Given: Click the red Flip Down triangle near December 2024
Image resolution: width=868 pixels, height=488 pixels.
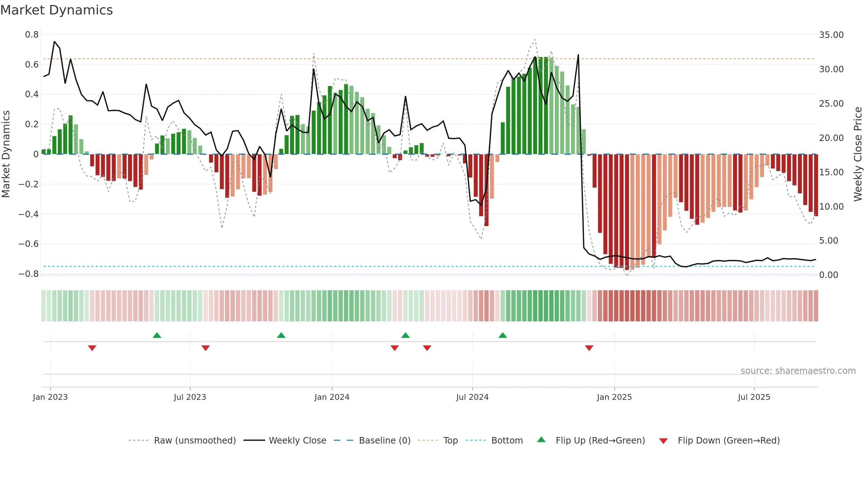Looking at the screenshot, I should pyautogui.click(x=589, y=348).
